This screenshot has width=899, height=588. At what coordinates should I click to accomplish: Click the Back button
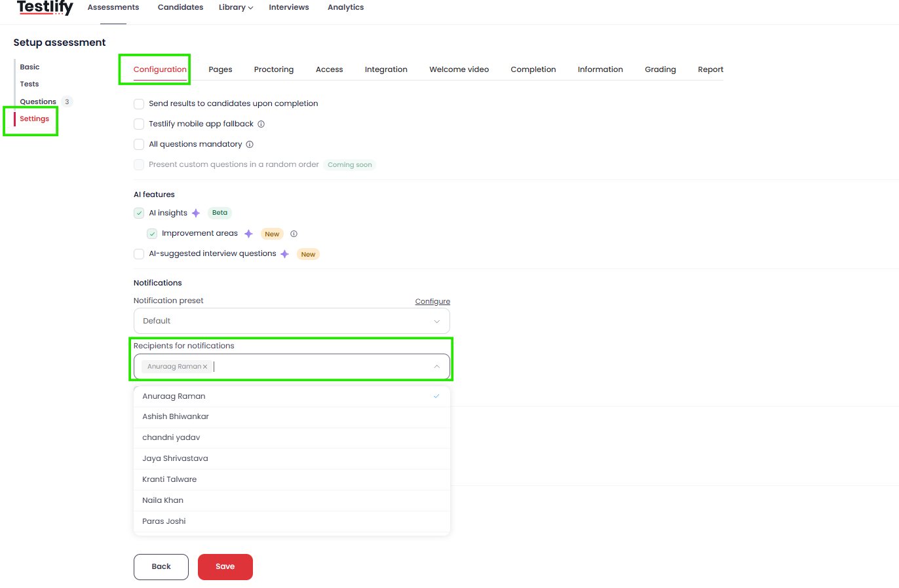point(161,567)
